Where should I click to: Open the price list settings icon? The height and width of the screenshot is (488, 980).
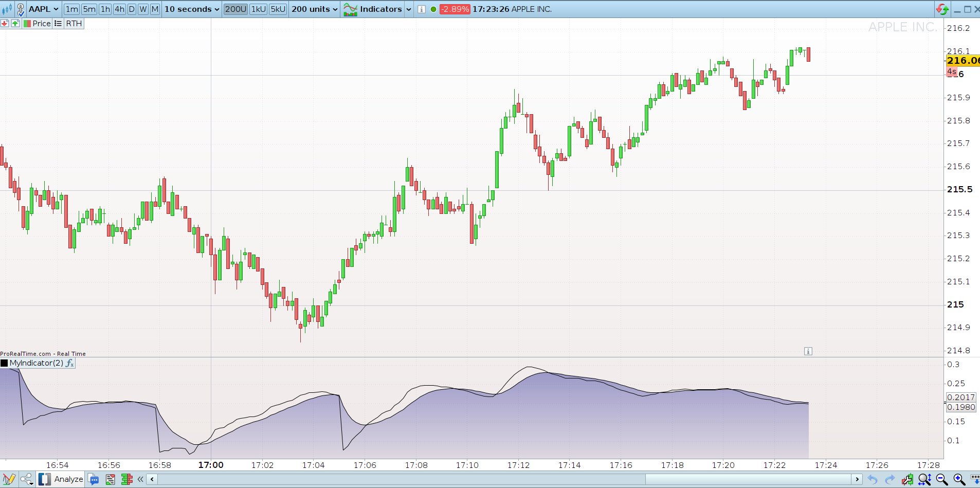point(58,24)
